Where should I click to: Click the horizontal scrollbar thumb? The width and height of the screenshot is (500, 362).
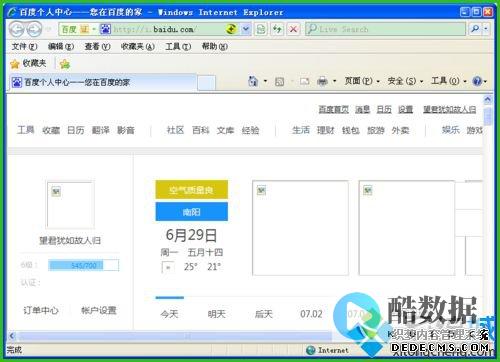pyautogui.click(x=176, y=336)
